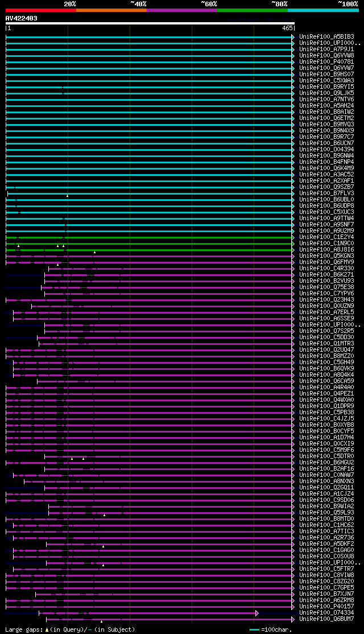Click the cyan alignment bar for A2XAF1
This screenshot has height=634, width=364.
pos(150,181)
